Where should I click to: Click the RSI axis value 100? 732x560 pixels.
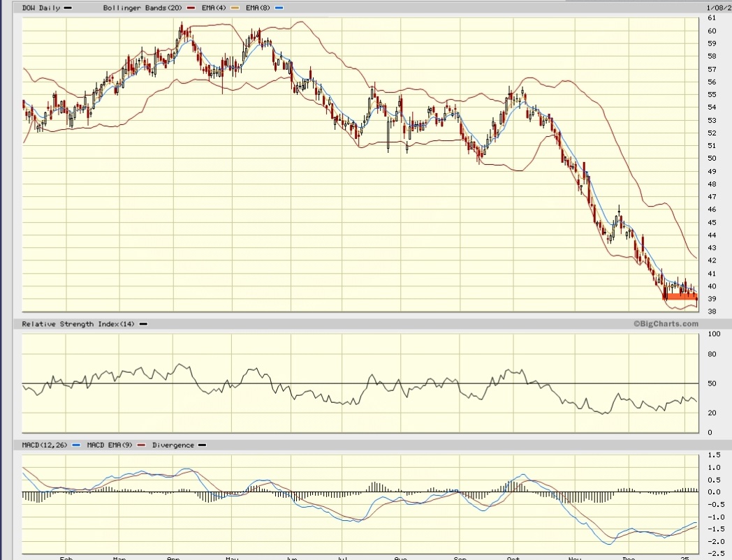pyautogui.click(x=714, y=334)
